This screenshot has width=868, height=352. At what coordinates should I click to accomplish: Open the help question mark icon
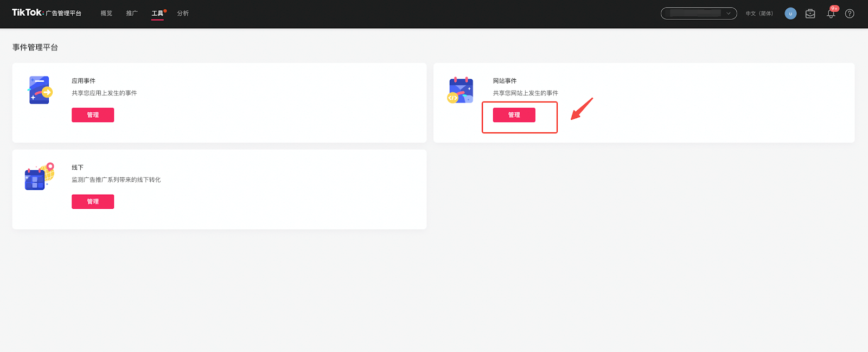[850, 14]
